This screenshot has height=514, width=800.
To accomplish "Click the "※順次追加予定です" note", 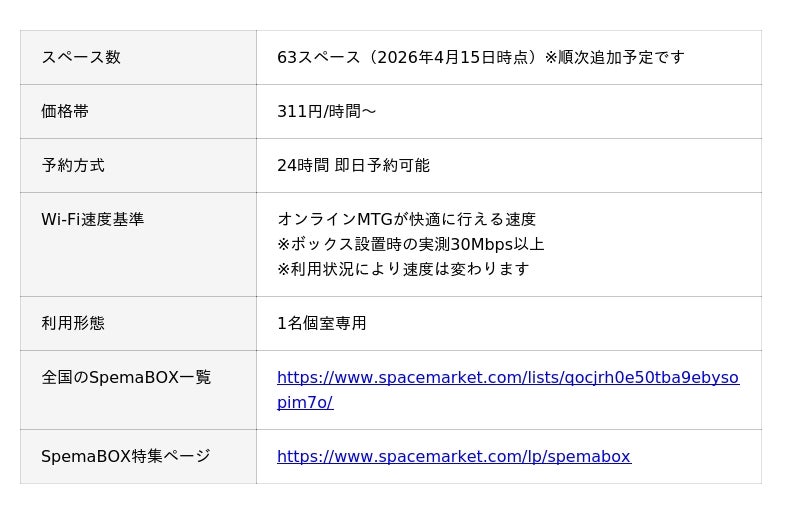I will click(615, 58).
